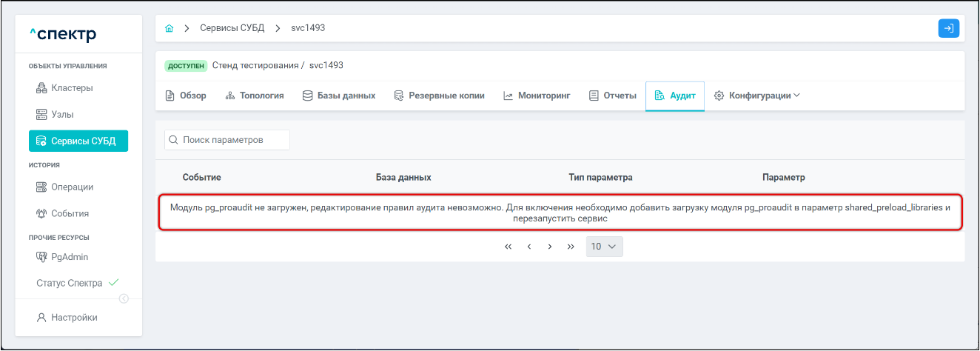
Task: Open Кластеры in the sidebar
Action: [x=71, y=88]
